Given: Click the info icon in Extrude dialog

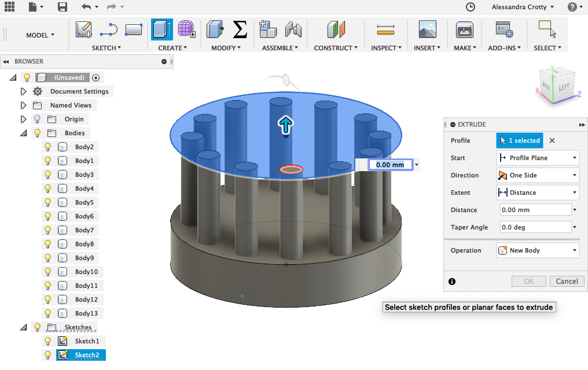Looking at the screenshot, I should [452, 281].
